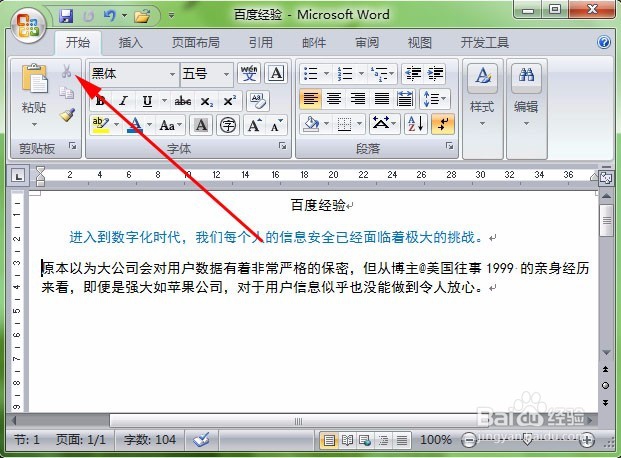This screenshot has width=621, height=458.
Task: Open the 邮件 tab
Action: tap(314, 42)
